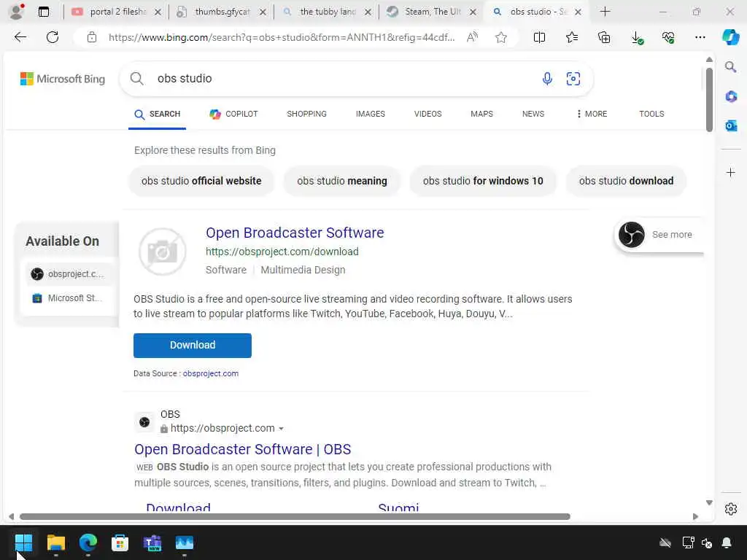Search using an image icon

(573, 79)
